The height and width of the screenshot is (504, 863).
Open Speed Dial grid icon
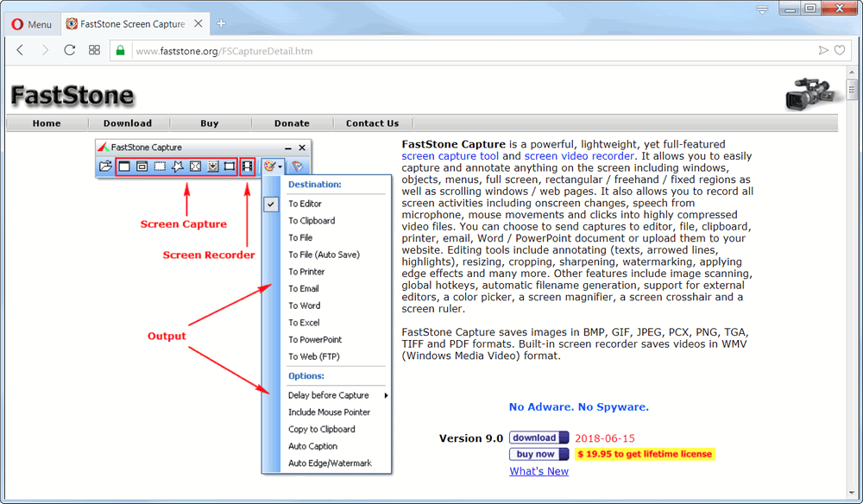tap(94, 51)
